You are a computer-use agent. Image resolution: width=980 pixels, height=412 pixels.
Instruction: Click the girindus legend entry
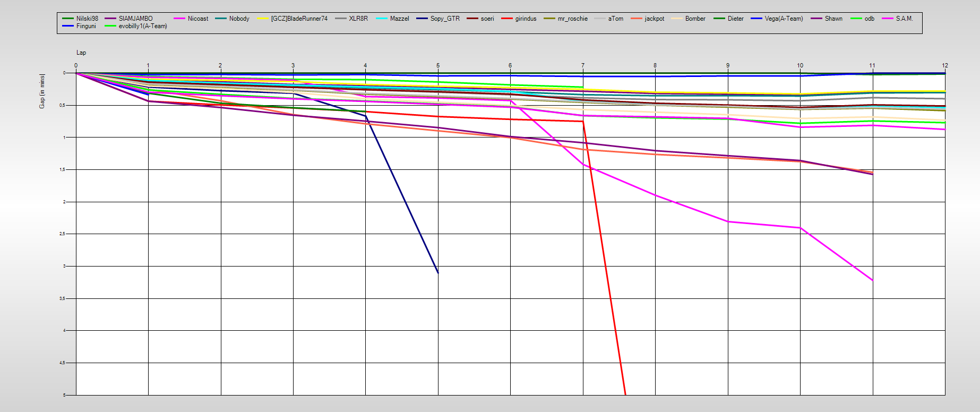(526, 19)
